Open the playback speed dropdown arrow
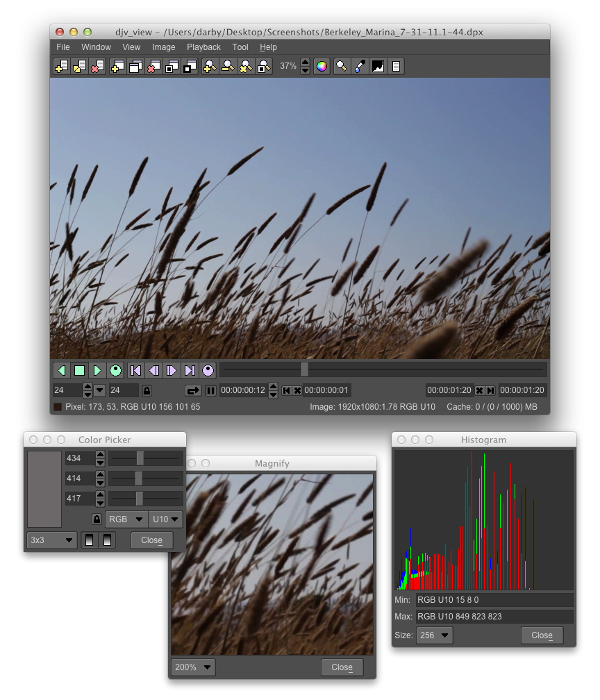 (99, 390)
